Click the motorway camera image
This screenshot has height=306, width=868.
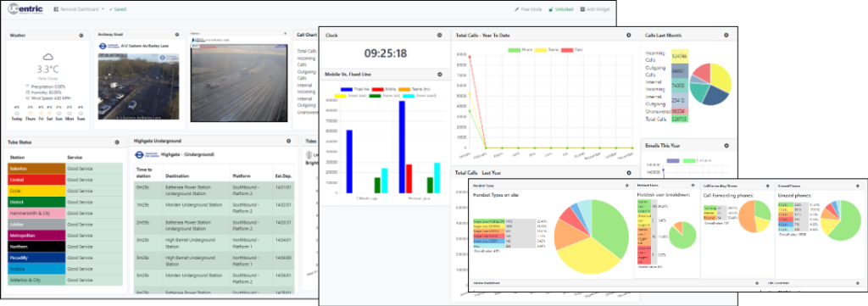(x=239, y=82)
